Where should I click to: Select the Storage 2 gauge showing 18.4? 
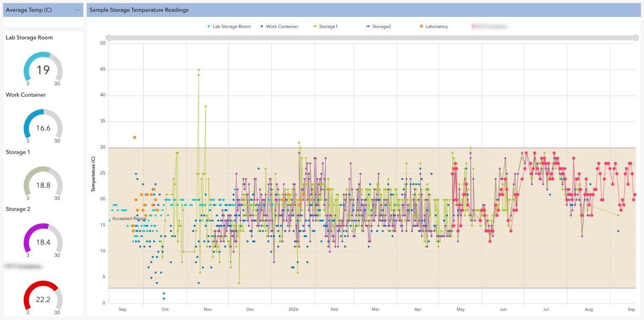(43, 240)
